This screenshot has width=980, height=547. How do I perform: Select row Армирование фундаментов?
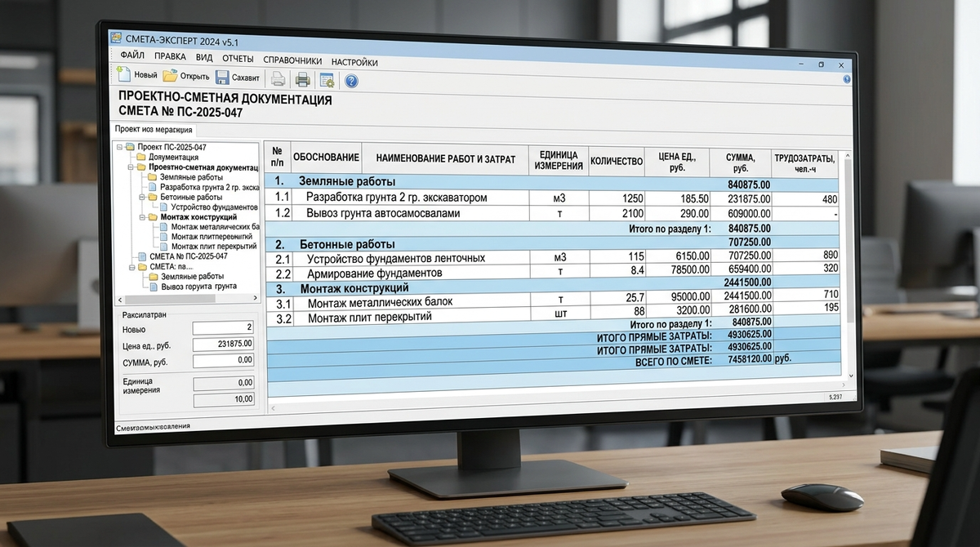[553, 271]
